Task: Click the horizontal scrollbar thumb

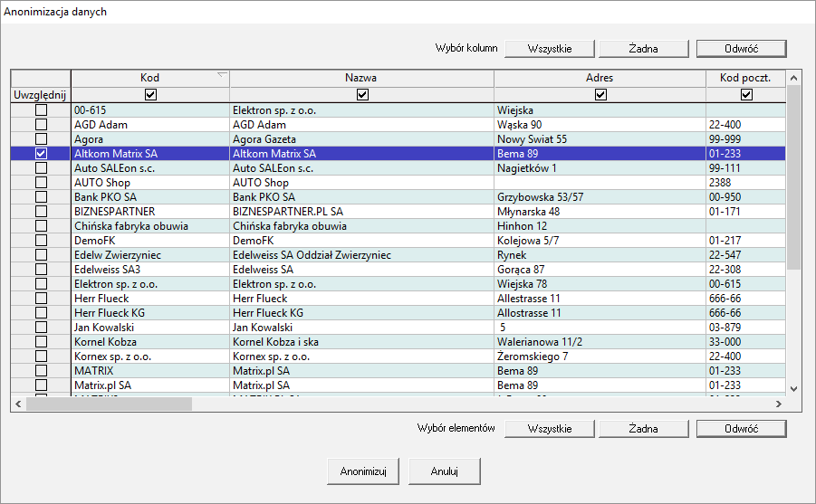Action: click(109, 404)
